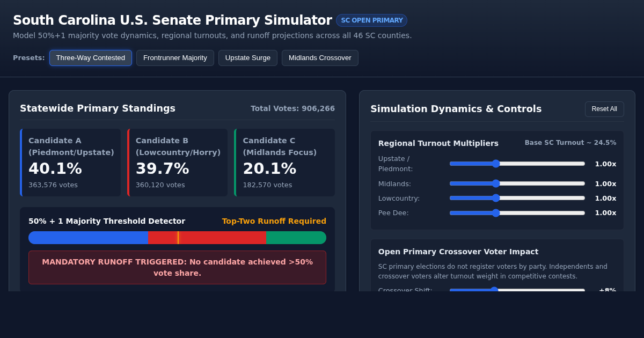
Task: Adjust the Pee Dee turnout slider
Action: (517, 213)
